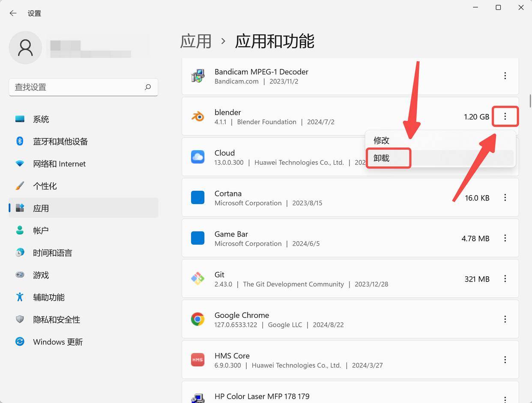
Task: Click the Cortana app icon
Action: pyautogui.click(x=197, y=198)
